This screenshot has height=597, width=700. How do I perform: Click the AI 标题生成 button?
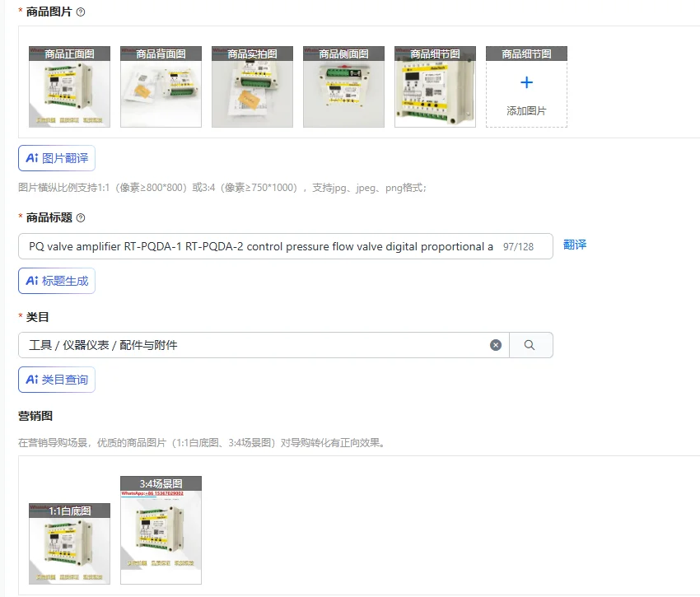(57, 281)
